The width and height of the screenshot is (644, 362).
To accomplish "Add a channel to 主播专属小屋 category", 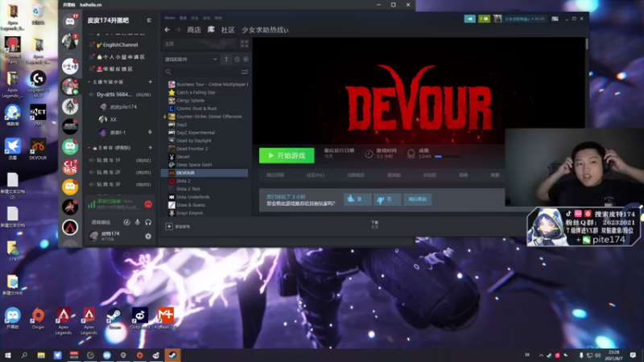I will click(150, 82).
